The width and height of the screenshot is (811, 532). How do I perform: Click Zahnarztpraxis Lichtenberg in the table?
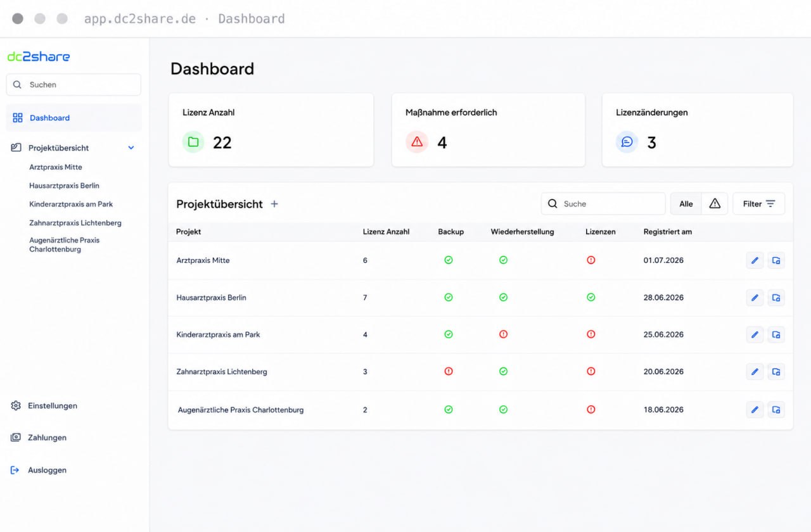pyautogui.click(x=222, y=372)
